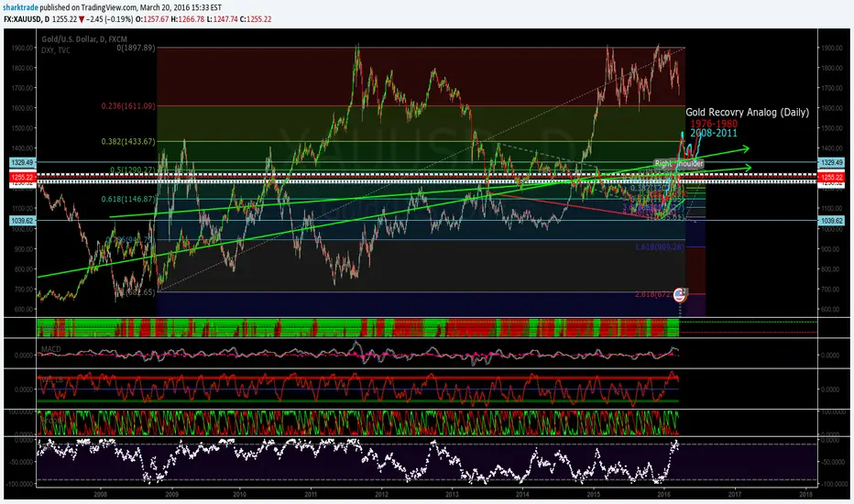
Task: Click the cyan 2008-2011 analog label
Action: tap(714, 133)
